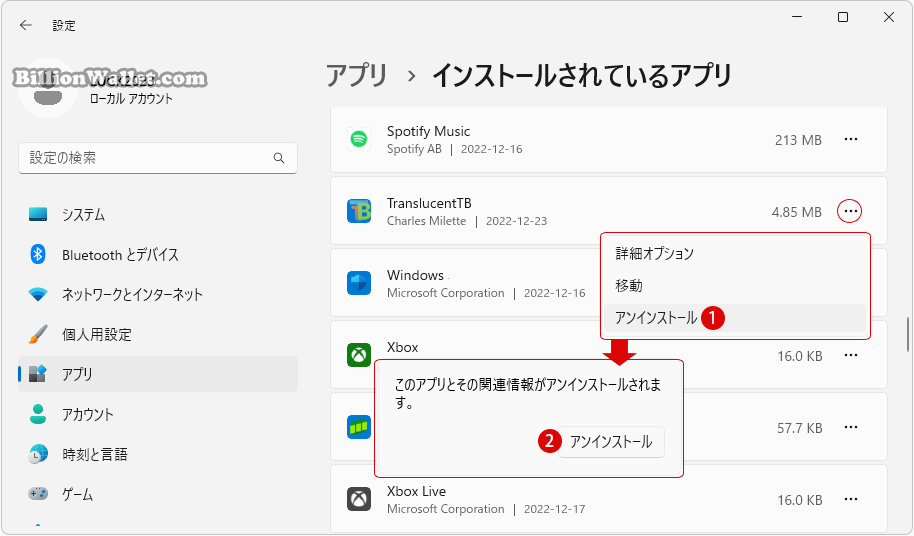The image size is (914, 536).
Task: Choose 移動 from the context menu
Action: 735,285
